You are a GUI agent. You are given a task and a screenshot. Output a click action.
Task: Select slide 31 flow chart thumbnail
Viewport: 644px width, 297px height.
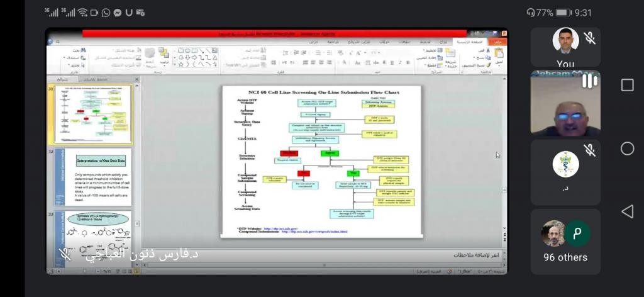click(94, 115)
